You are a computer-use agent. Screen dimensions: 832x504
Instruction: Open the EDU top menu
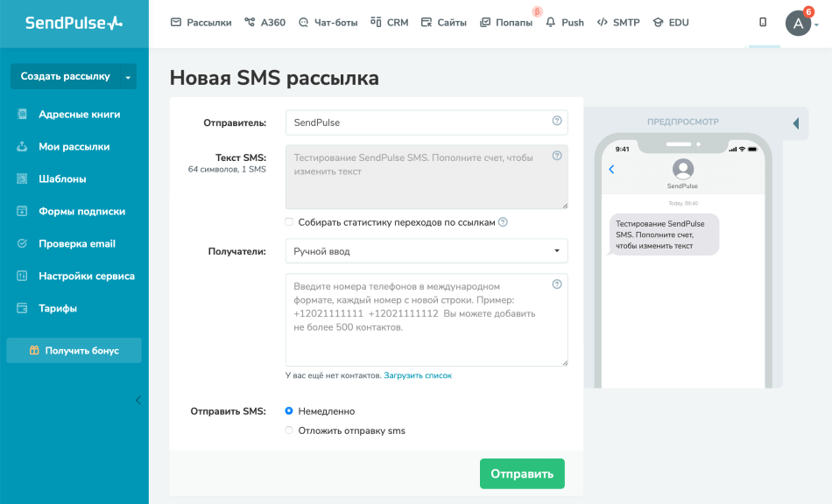pyautogui.click(x=671, y=22)
